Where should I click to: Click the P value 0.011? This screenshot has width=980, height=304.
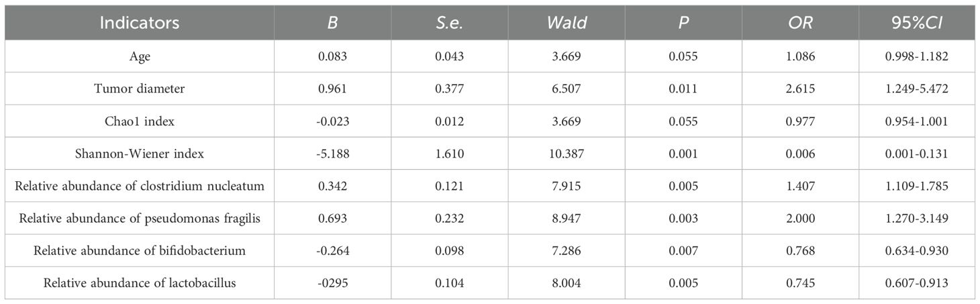tap(683, 89)
